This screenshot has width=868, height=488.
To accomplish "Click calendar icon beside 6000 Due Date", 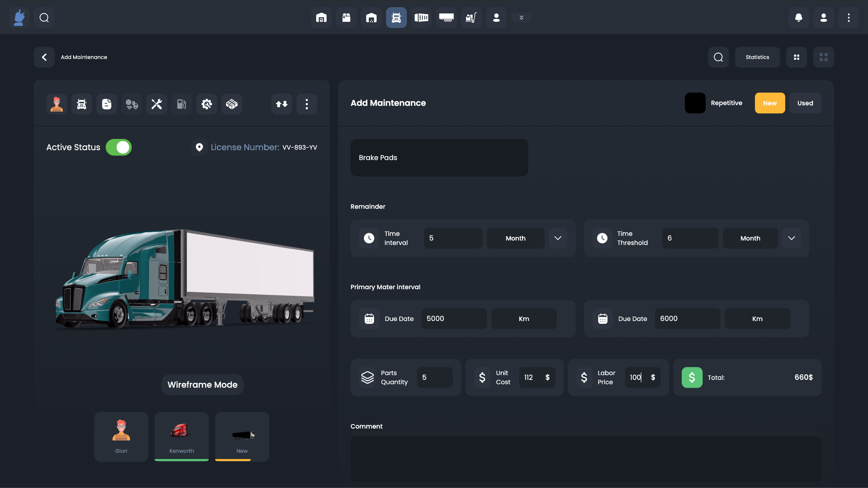I will point(603,319).
